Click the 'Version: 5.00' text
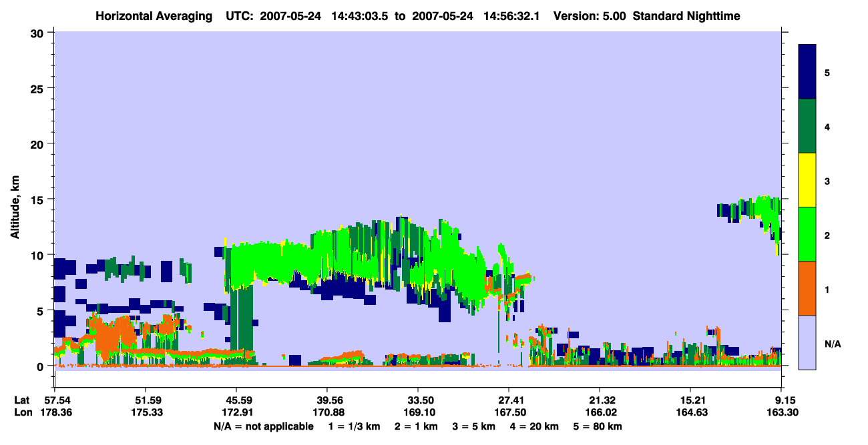Screen dimensions: 868x445 click(x=590, y=15)
